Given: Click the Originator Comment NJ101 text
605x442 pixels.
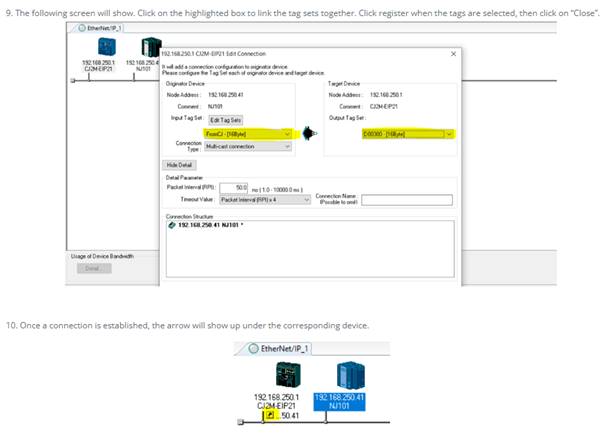Looking at the screenshot, I should coord(215,106).
